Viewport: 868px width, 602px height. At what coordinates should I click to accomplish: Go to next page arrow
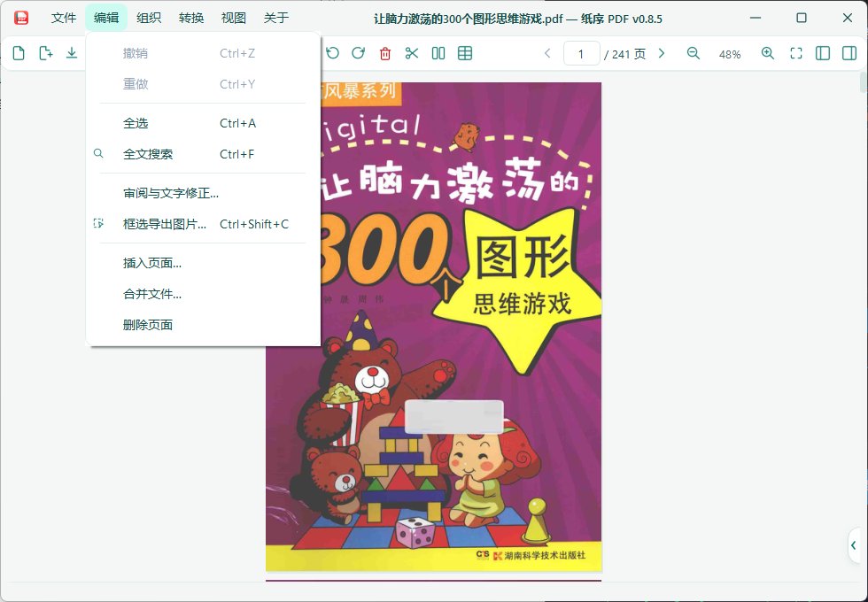[x=662, y=53]
